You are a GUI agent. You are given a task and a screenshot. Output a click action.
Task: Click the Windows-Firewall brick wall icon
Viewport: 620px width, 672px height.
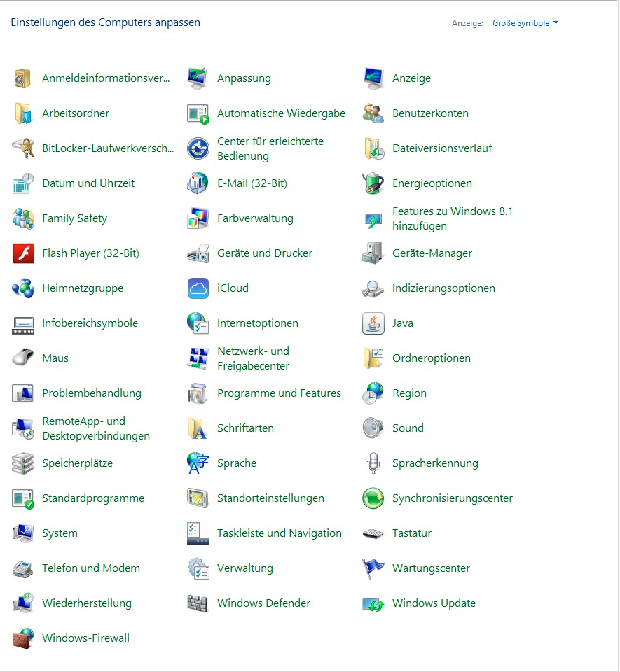[x=22, y=638]
